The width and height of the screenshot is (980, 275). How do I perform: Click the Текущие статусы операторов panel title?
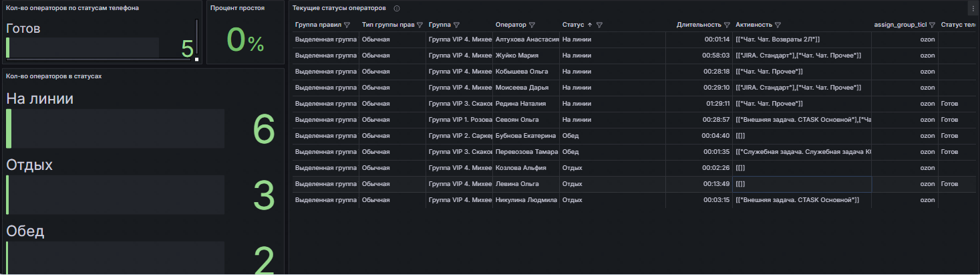tap(339, 8)
